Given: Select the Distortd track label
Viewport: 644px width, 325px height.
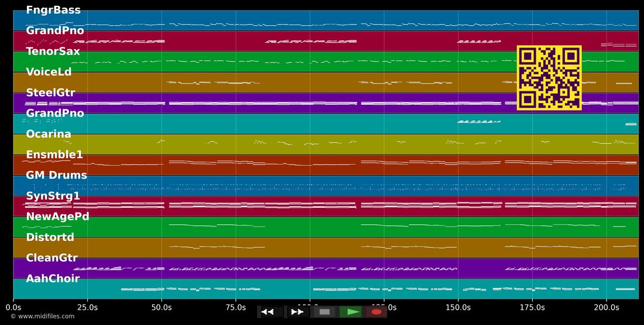Looking at the screenshot, I should pos(50,237).
